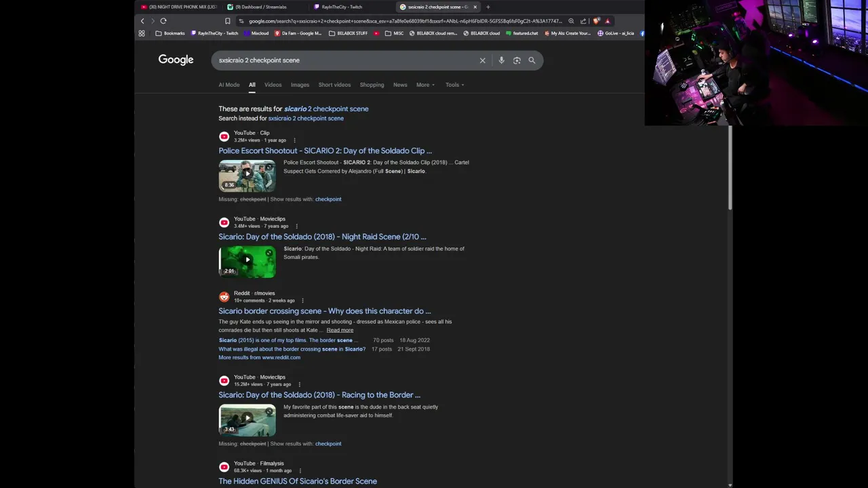Clear the search query with the X icon
The height and width of the screenshot is (488, 868).
(483, 60)
